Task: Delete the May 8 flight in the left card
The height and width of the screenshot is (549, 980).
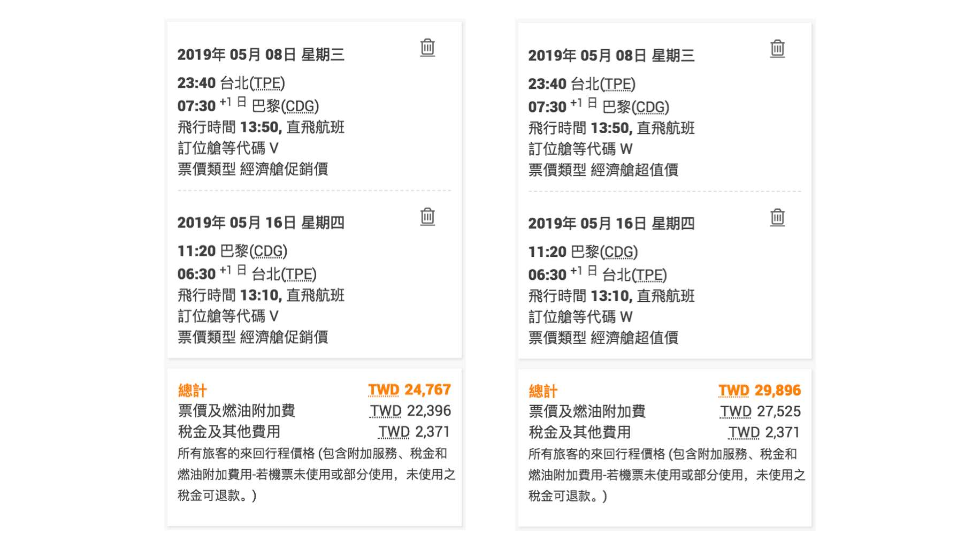Action: 427,48
